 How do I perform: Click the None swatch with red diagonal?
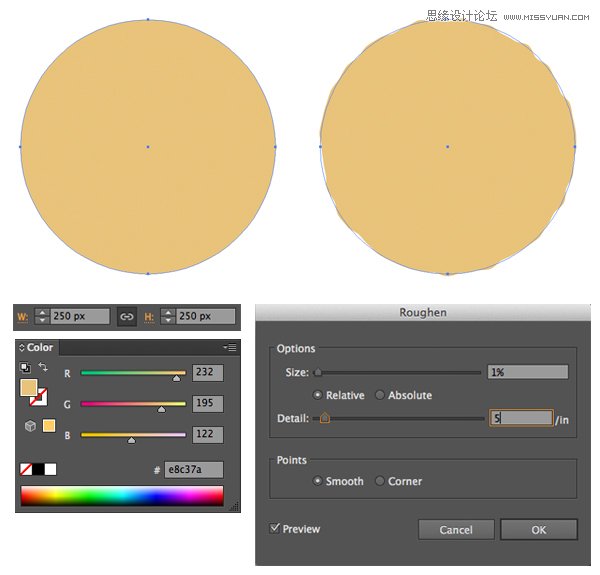pos(26,469)
